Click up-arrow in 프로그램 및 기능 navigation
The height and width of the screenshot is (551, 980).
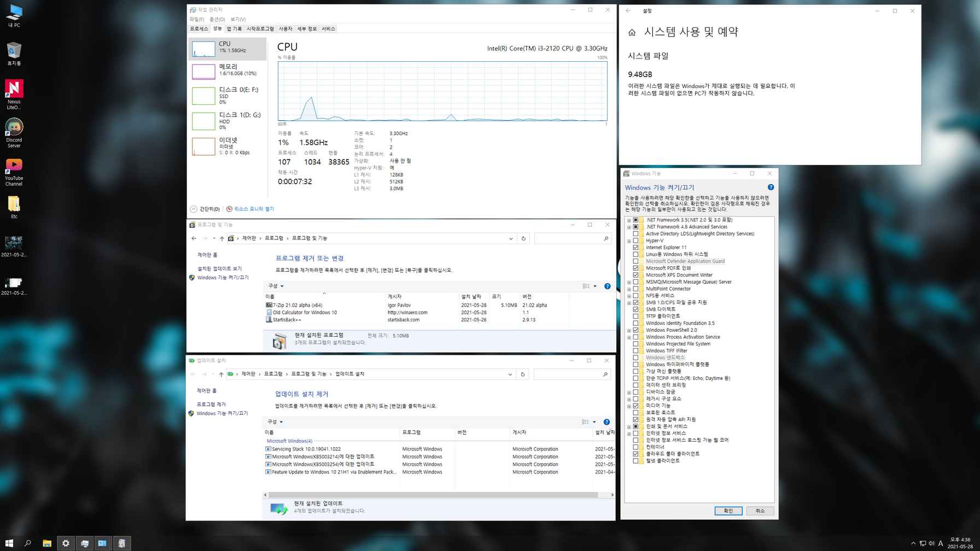pos(222,238)
